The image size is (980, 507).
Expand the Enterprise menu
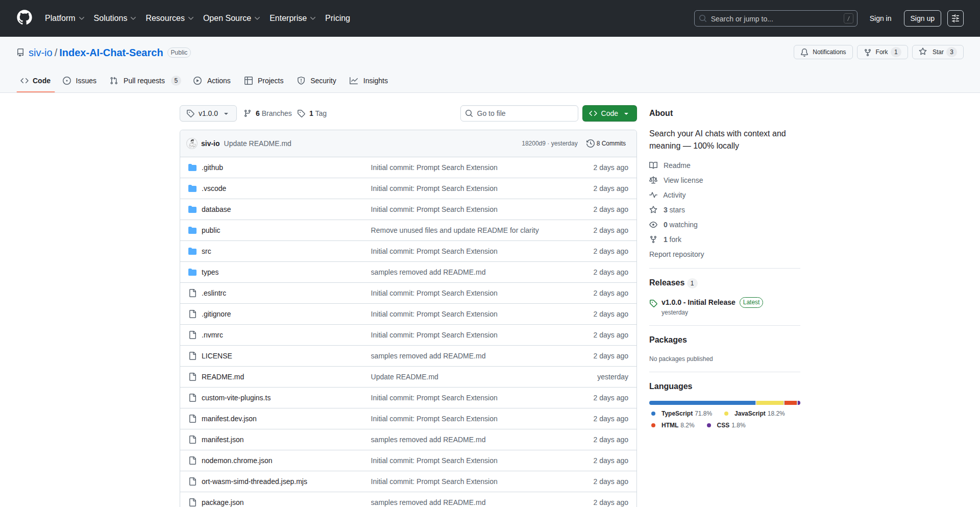[292, 18]
